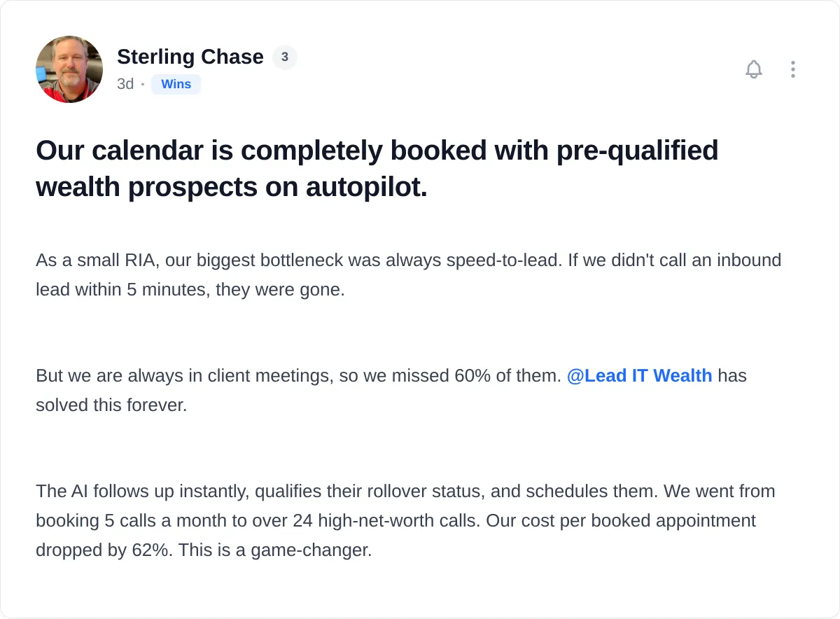The image size is (840, 619).
Task: Click "This is a game-changer" closing sentence
Action: [274, 550]
